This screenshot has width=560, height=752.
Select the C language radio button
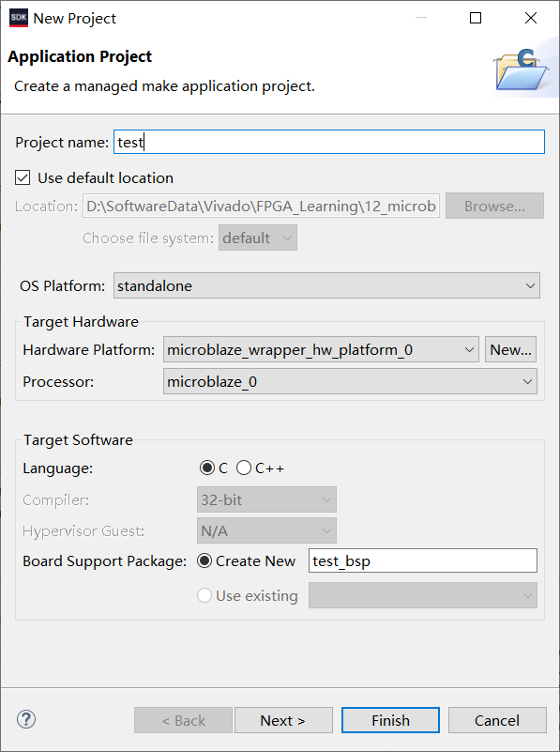pyautogui.click(x=207, y=468)
